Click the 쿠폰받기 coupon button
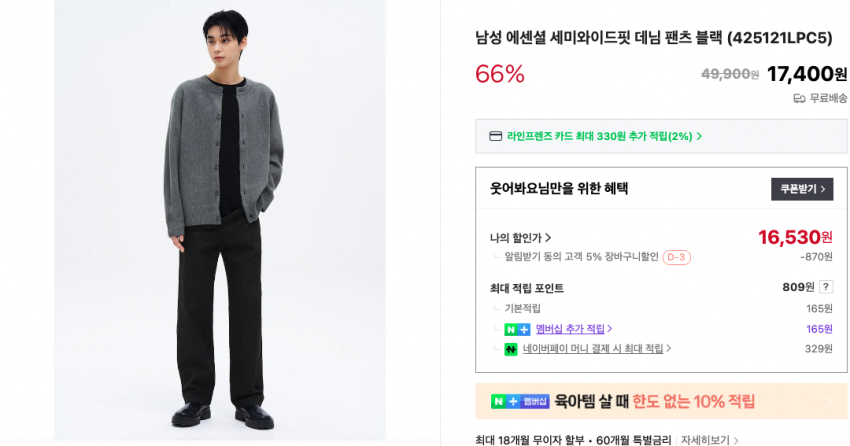850x446 pixels. pyautogui.click(x=801, y=189)
